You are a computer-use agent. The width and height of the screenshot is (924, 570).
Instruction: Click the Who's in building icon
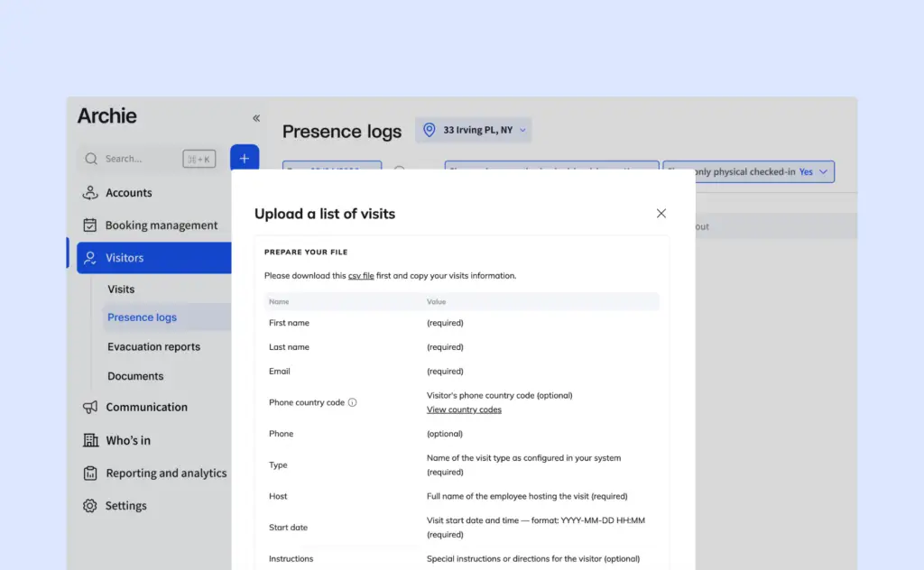click(90, 440)
